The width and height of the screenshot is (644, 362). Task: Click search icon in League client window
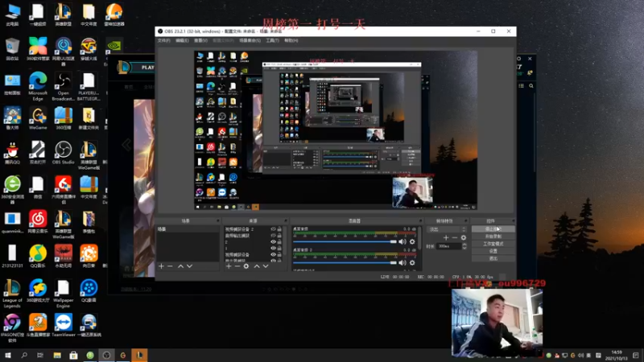coord(531,86)
